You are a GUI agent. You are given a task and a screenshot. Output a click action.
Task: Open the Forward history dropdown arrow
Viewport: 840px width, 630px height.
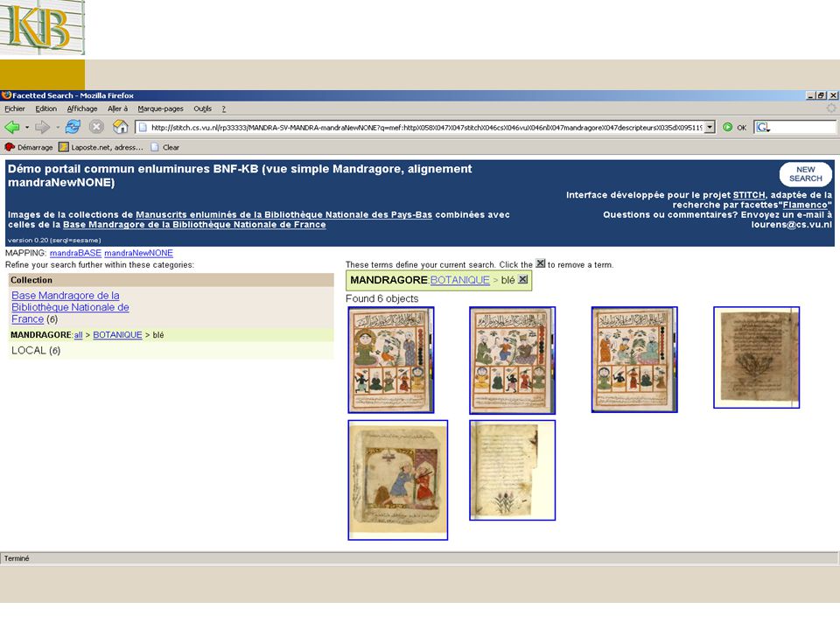[x=58, y=128]
